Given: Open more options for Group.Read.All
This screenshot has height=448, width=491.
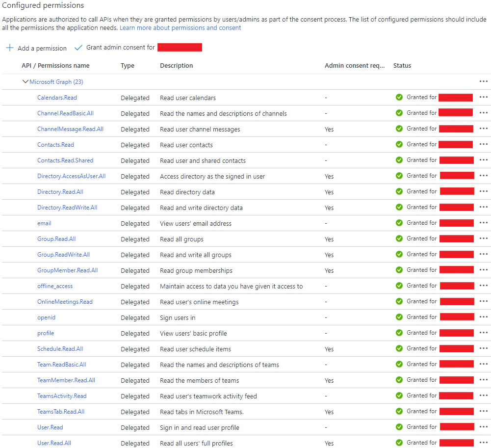Looking at the screenshot, I should coord(483,238).
